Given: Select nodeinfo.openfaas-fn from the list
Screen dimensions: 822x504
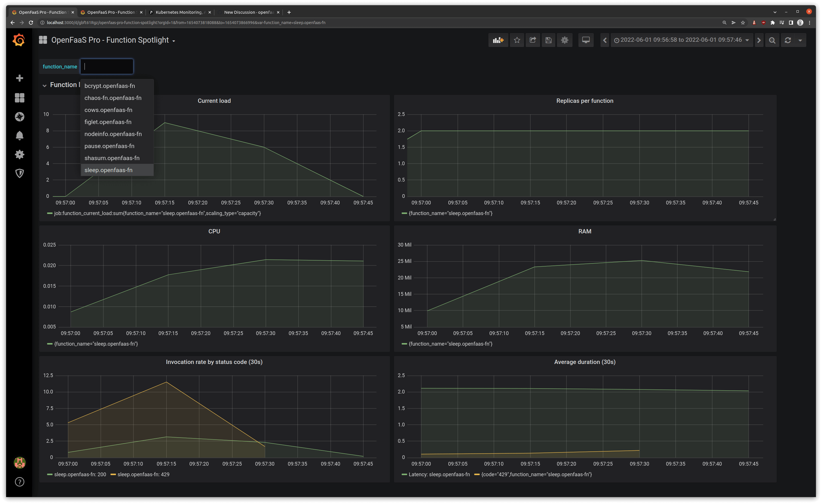Looking at the screenshot, I should (x=113, y=134).
